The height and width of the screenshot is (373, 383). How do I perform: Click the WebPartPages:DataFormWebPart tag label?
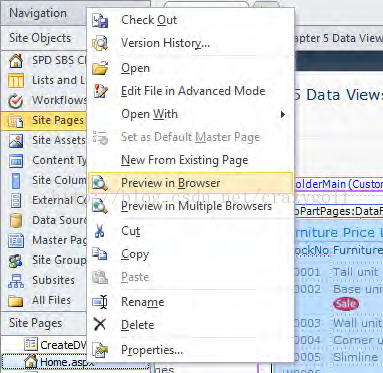point(338,211)
